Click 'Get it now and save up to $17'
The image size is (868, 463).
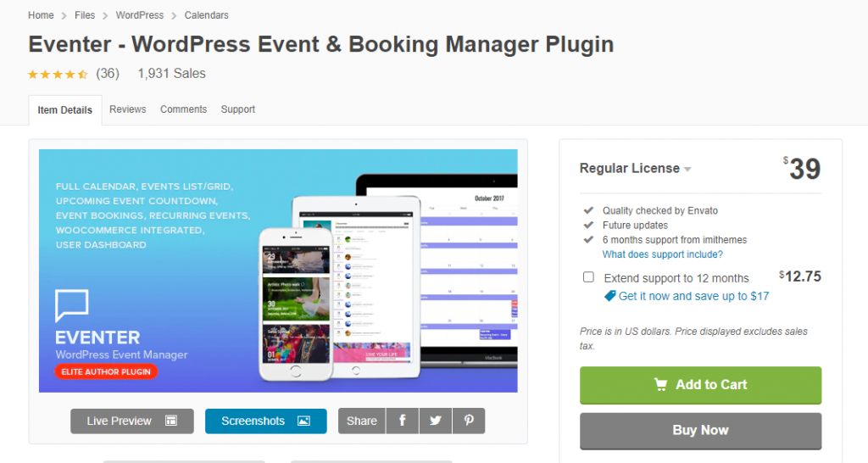point(693,296)
